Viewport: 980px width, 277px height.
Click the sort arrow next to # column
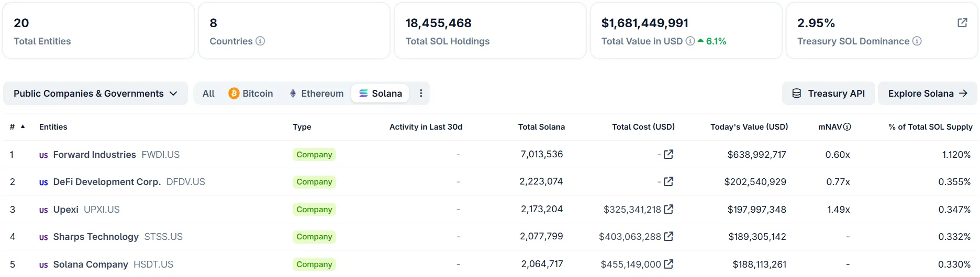pyautogui.click(x=23, y=126)
